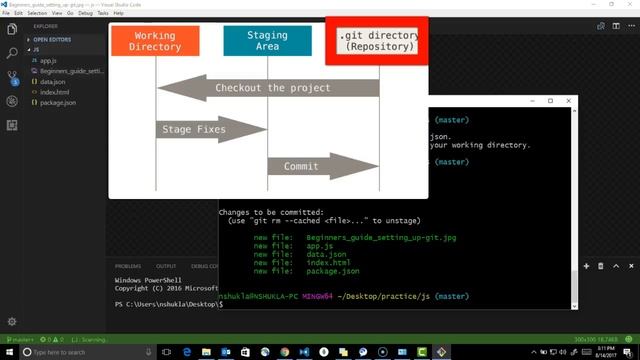The image size is (640, 360).
Task: Click the Git Bash scrollbar down arrow
Action: click(574, 306)
